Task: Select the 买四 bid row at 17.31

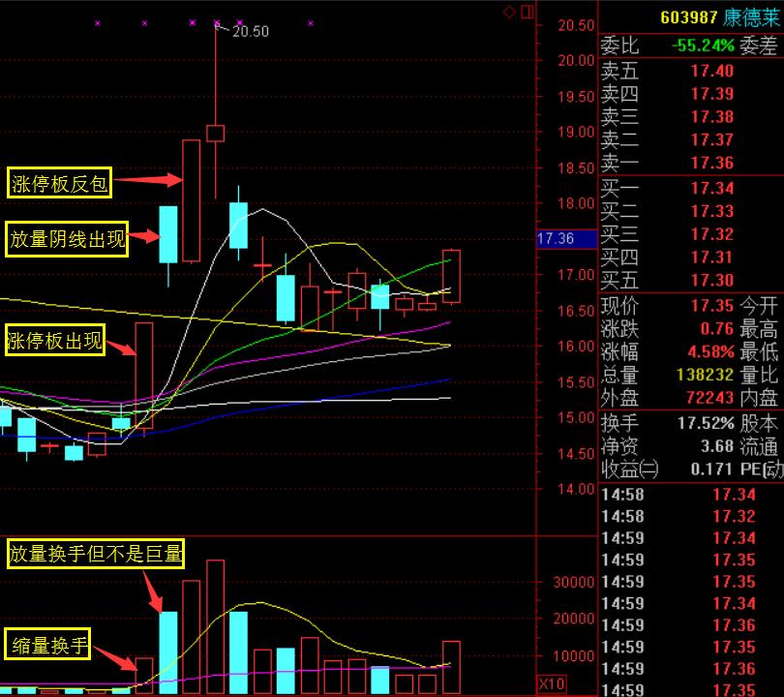Action: click(x=691, y=258)
